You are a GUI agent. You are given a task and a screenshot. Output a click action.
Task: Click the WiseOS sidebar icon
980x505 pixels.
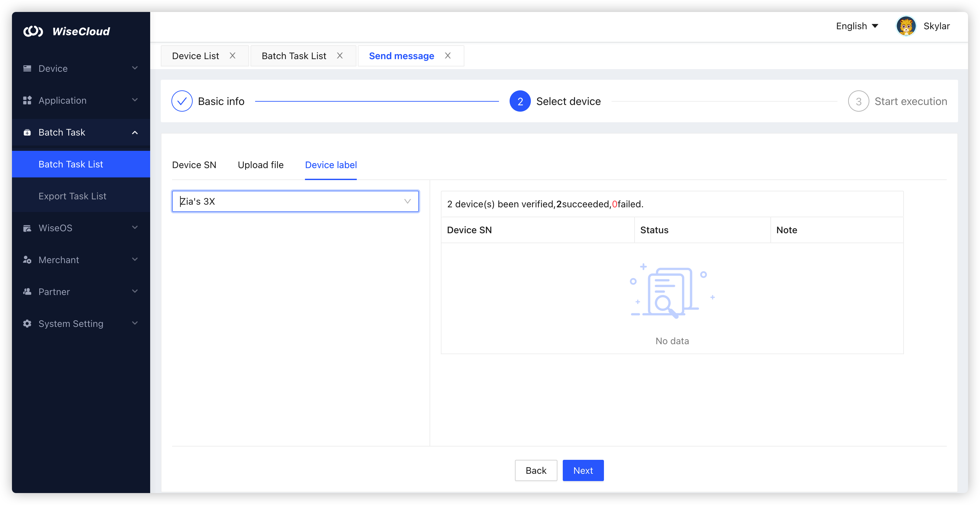[x=27, y=228]
